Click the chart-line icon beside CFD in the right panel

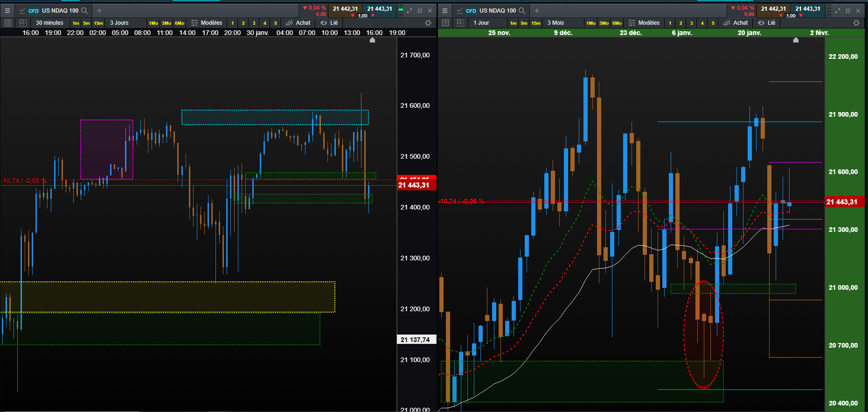[459, 10]
